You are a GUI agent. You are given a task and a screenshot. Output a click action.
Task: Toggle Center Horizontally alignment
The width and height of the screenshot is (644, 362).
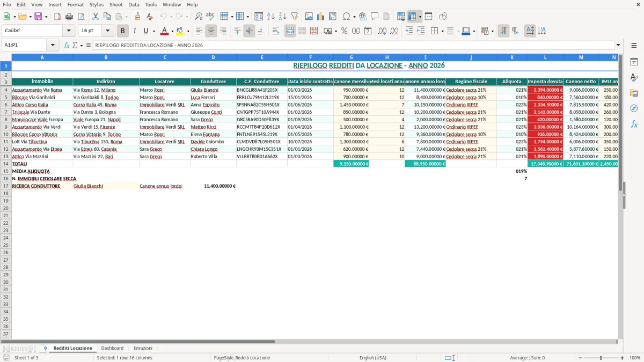click(x=211, y=31)
